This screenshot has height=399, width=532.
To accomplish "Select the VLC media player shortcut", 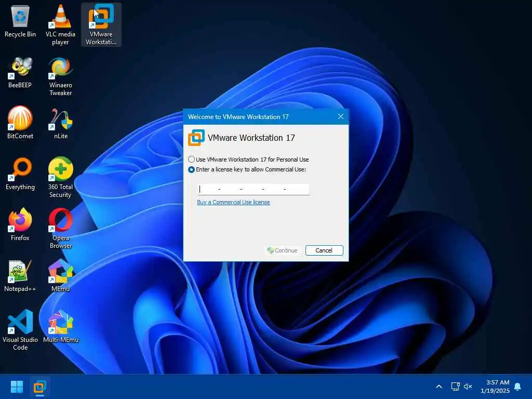I will (x=60, y=24).
